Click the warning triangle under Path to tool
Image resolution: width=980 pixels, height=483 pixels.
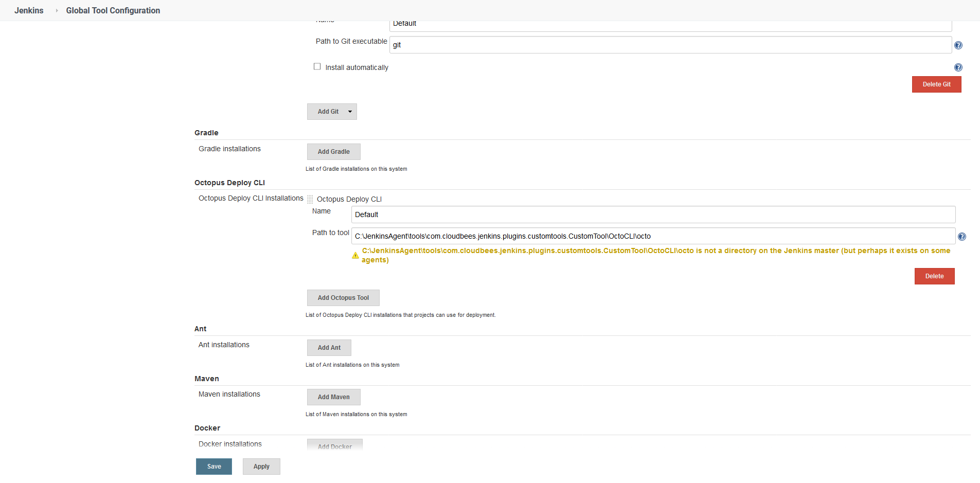tap(355, 255)
